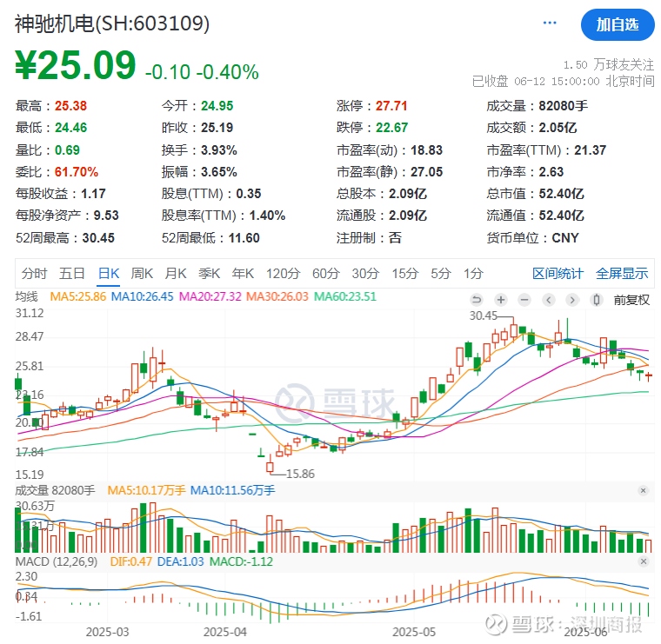
Task: Click the MA20:27.32 moving average label
Action: (210, 296)
